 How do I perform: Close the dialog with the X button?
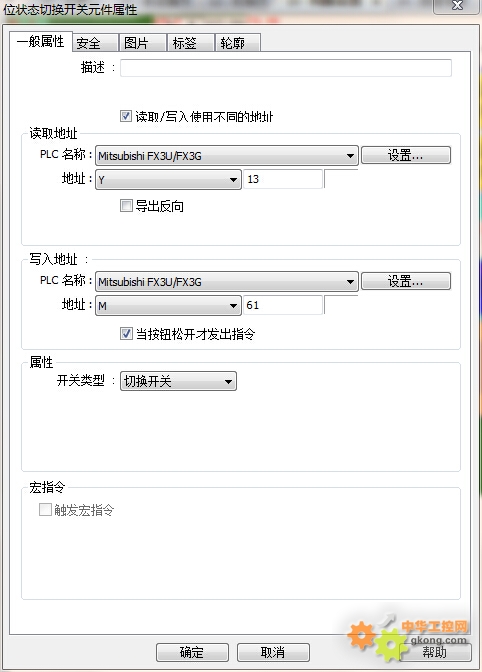[457, 6]
